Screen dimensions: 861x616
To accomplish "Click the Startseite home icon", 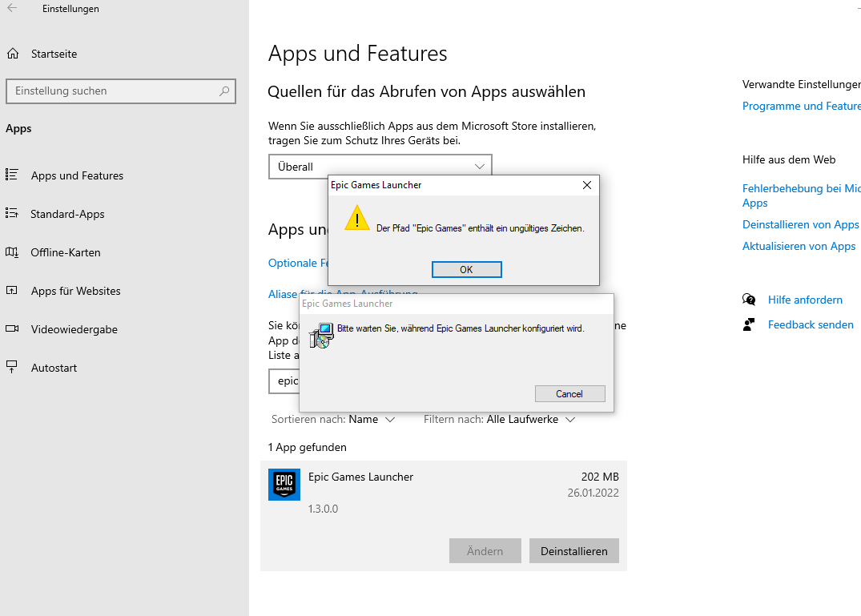I will click(x=13, y=54).
